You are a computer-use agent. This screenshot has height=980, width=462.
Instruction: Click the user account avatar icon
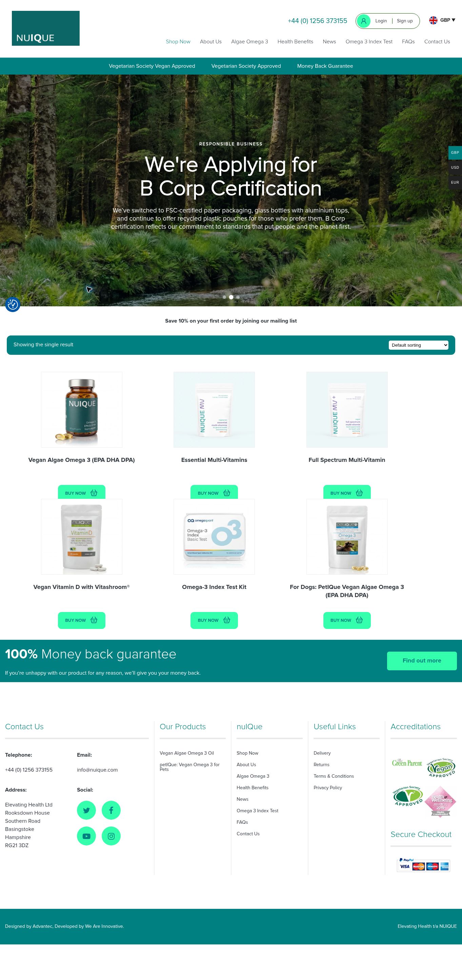pyautogui.click(x=363, y=21)
